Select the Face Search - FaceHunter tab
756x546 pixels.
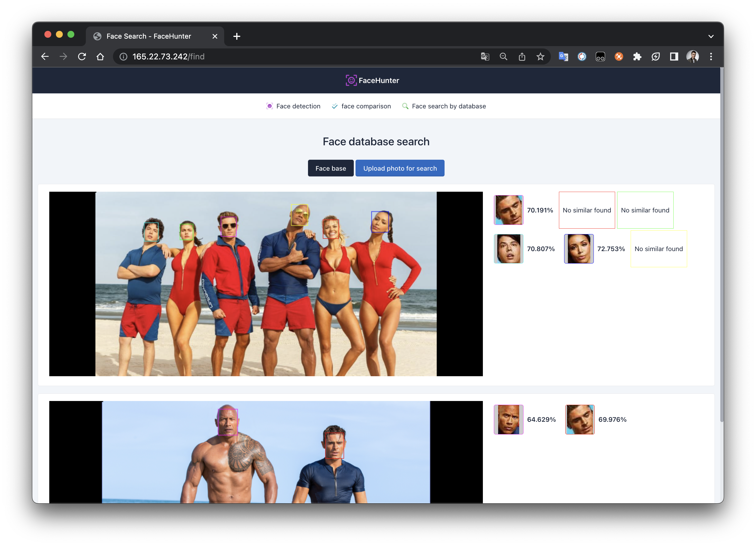[155, 36]
